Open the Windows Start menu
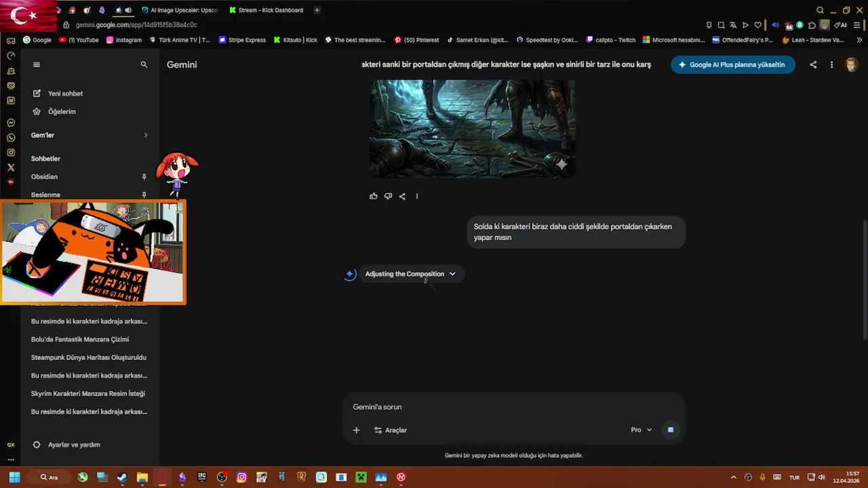This screenshot has height=488, width=868. coord(14,477)
